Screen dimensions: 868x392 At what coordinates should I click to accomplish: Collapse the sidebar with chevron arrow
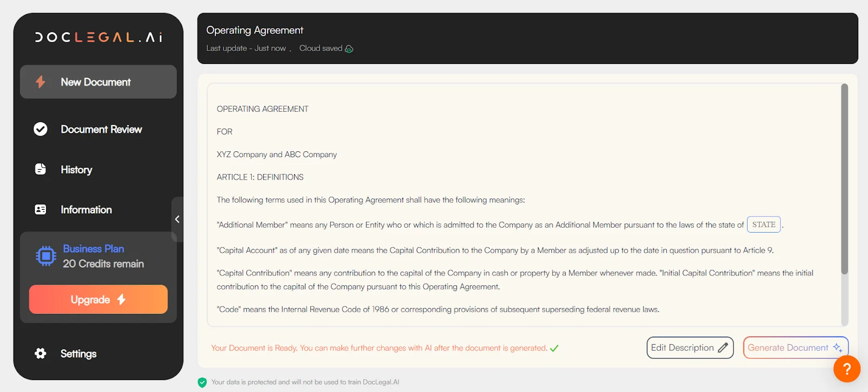[x=177, y=219]
